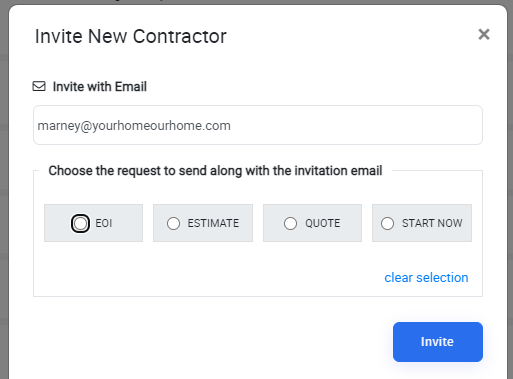Click the EOI text label

click(x=104, y=223)
